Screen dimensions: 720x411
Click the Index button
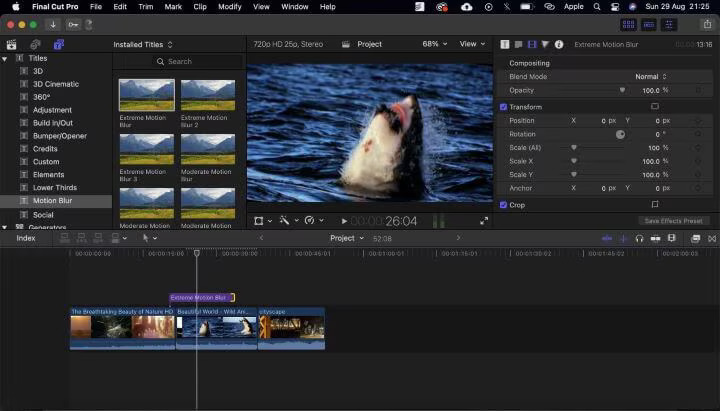[26, 238]
